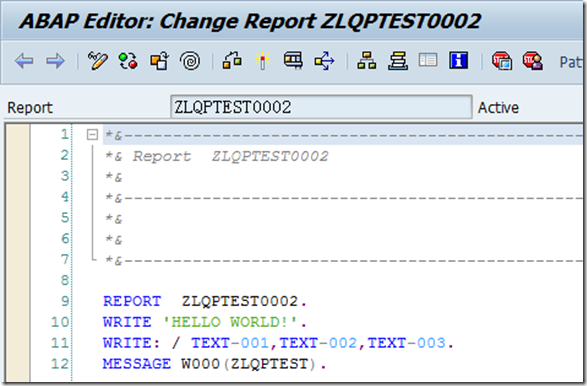Activate program with matchstick icon

pos(262,61)
